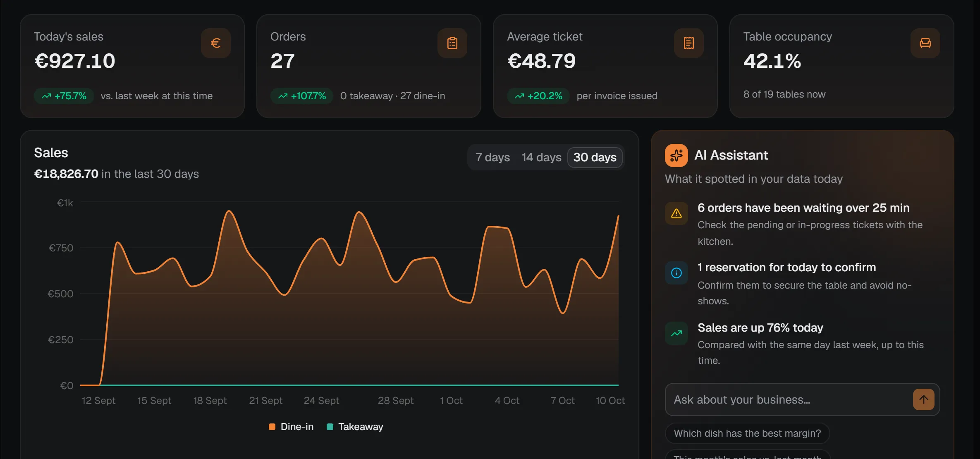Image resolution: width=980 pixels, height=459 pixels.
Task: Click the €48.79 average ticket value
Action: point(541,61)
